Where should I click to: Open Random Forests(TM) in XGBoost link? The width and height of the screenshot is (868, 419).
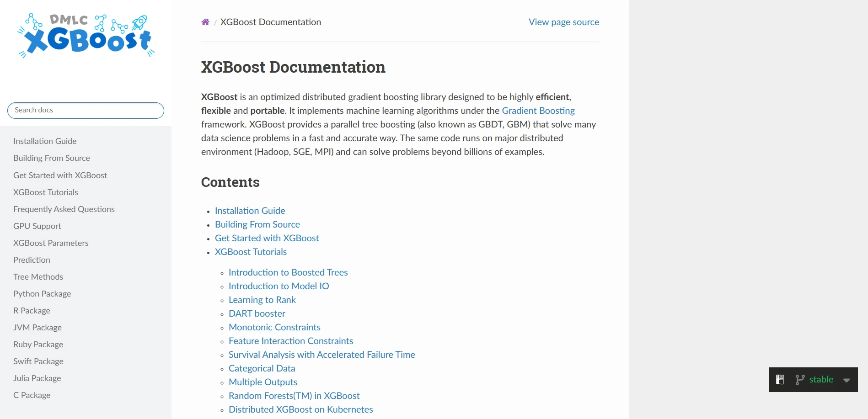[x=294, y=396]
